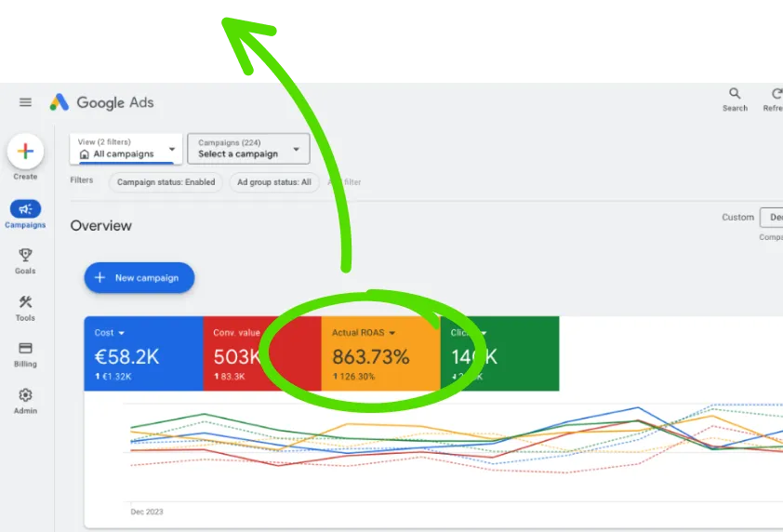Viewport: 783px width, 532px height.
Task: Click the Search magnifier icon
Action: [735, 94]
